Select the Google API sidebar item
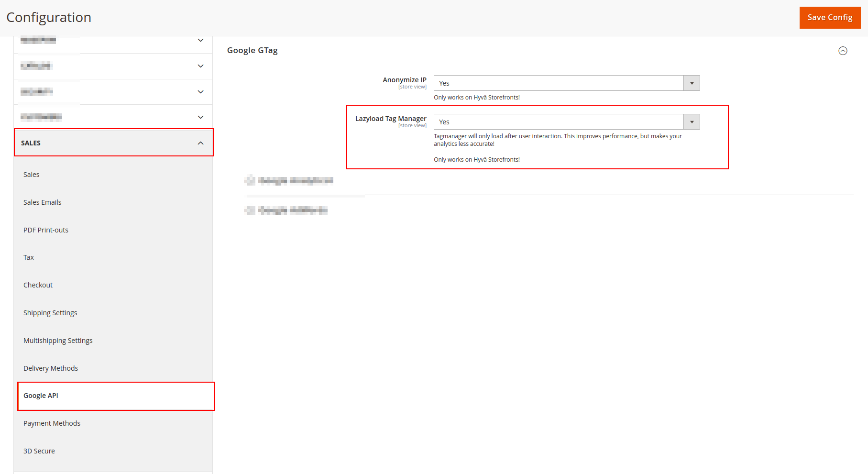The height and width of the screenshot is (474, 868). (x=41, y=396)
